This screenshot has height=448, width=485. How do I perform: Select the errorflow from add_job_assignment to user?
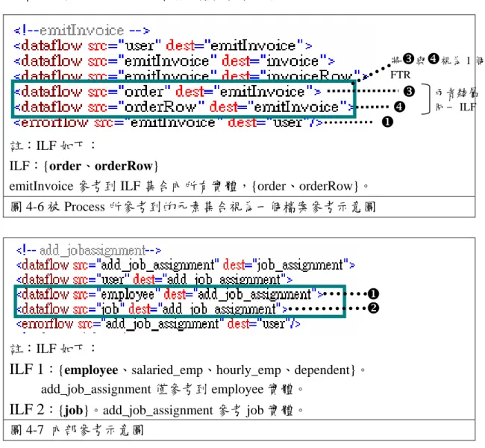click(158, 324)
